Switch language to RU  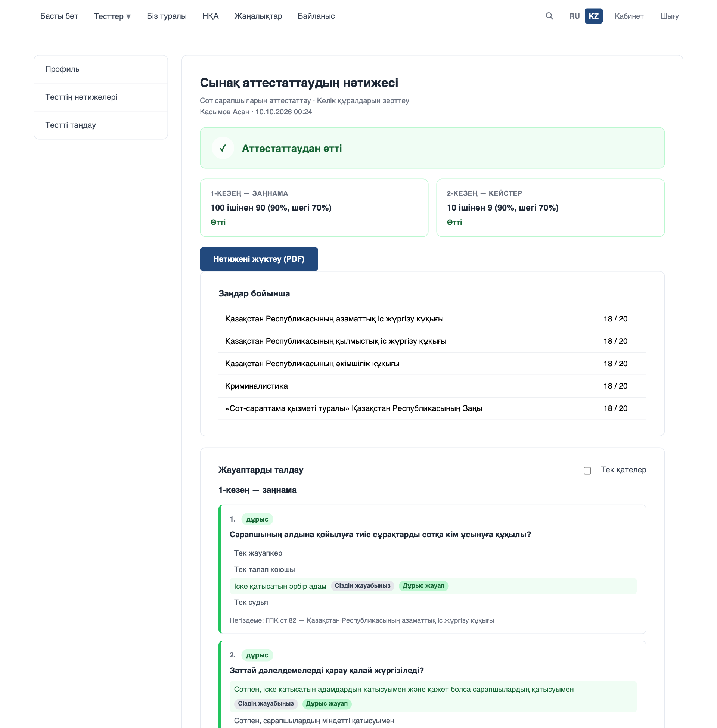pyautogui.click(x=574, y=16)
